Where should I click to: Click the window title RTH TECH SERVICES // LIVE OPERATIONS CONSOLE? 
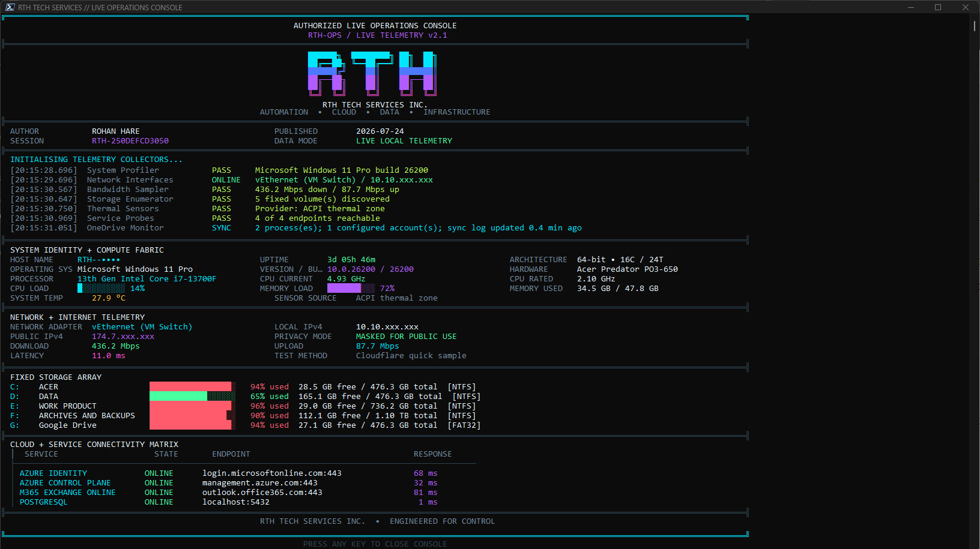point(100,8)
